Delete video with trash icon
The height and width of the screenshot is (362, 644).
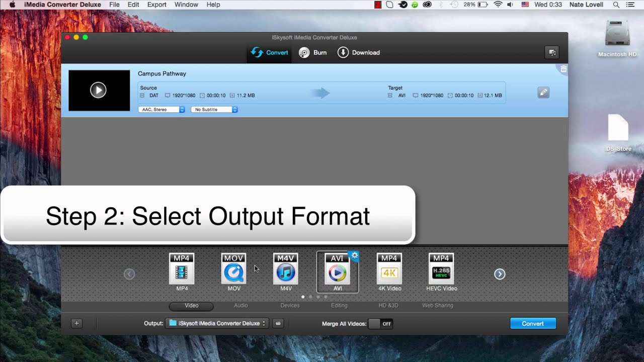pos(563,69)
